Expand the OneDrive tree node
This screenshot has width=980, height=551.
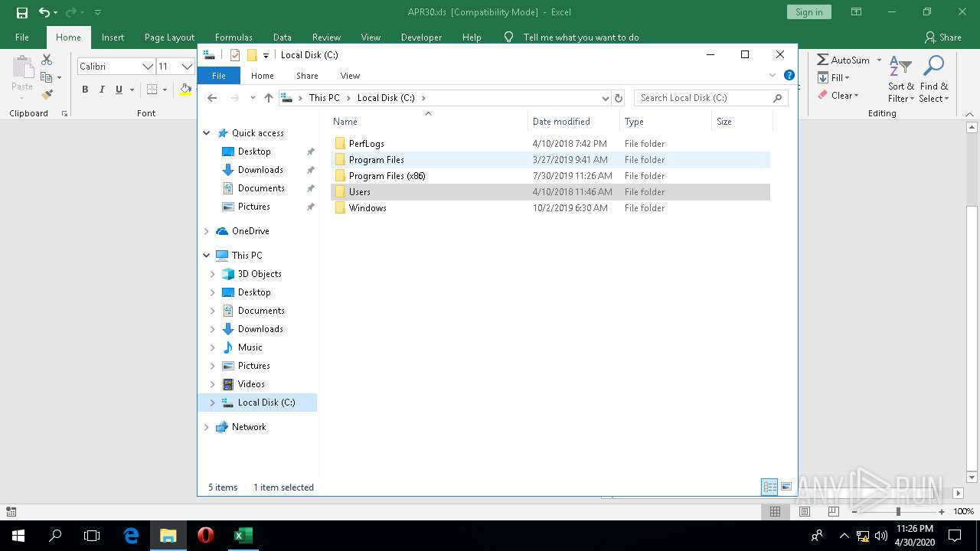[x=207, y=231]
